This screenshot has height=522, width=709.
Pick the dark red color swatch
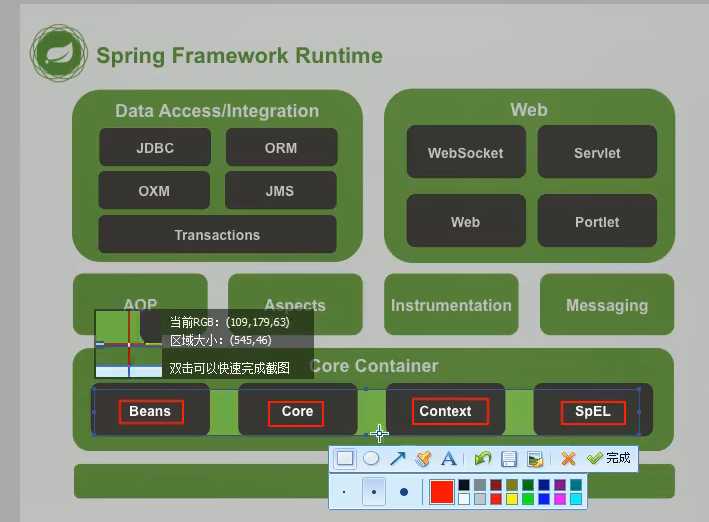click(496, 485)
